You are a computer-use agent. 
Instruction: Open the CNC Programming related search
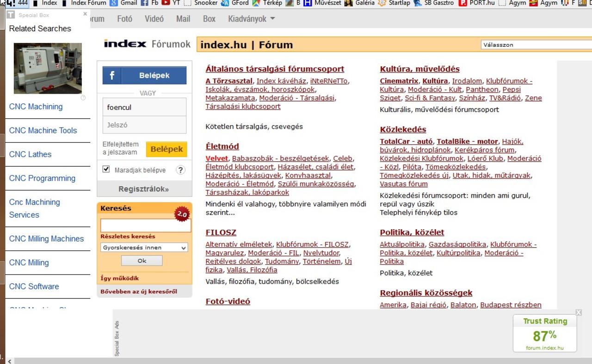(42, 178)
